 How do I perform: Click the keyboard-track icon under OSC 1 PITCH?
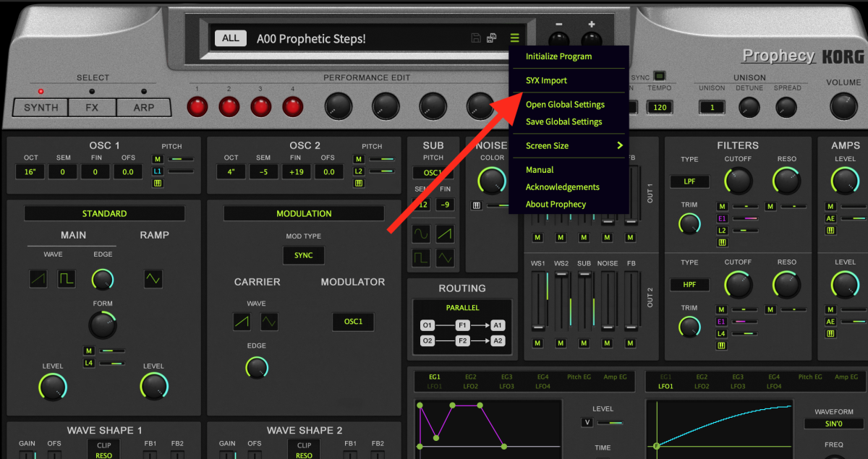(157, 184)
